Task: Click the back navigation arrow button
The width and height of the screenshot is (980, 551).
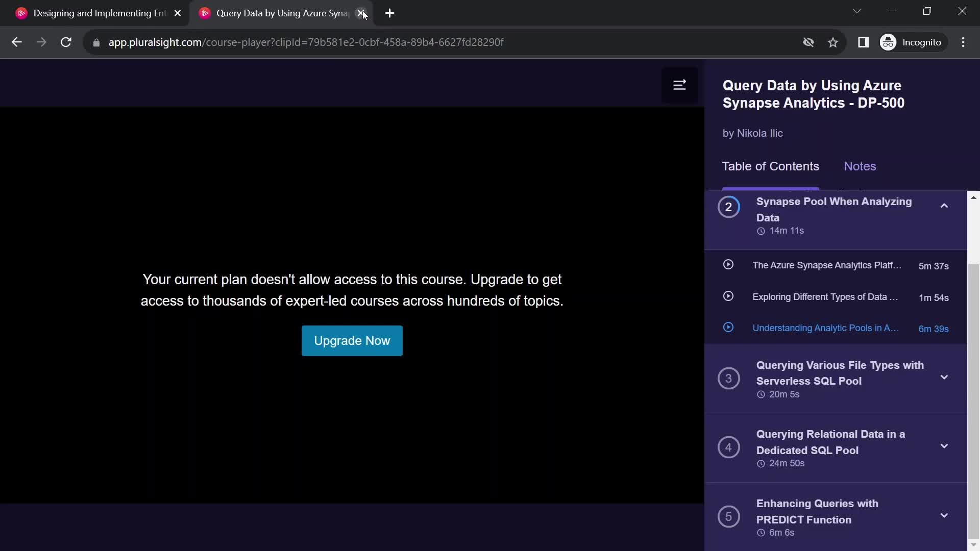Action: (x=16, y=42)
